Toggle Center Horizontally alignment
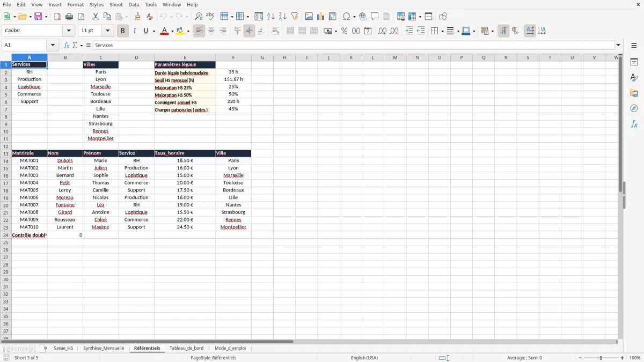The image size is (644, 362). pyautogui.click(x=211, y=31)
